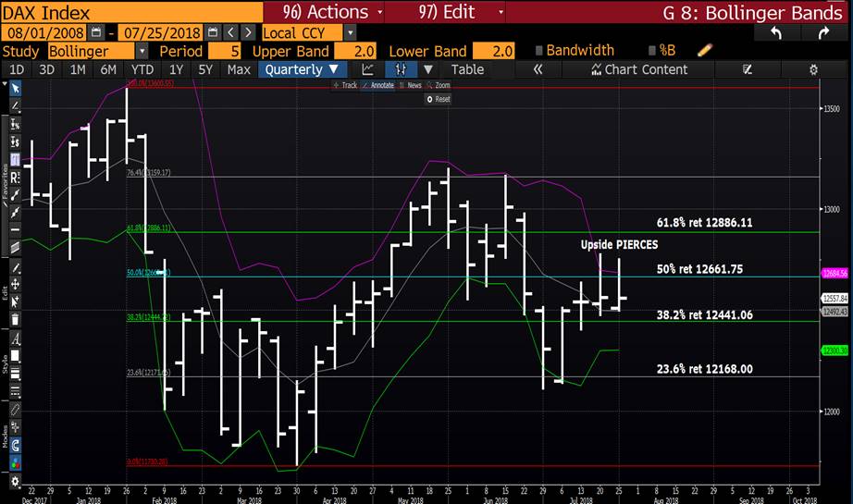Select the 3D range tab
The height and width of the screenshot is (504, 853).
click(x=47, y=69)
